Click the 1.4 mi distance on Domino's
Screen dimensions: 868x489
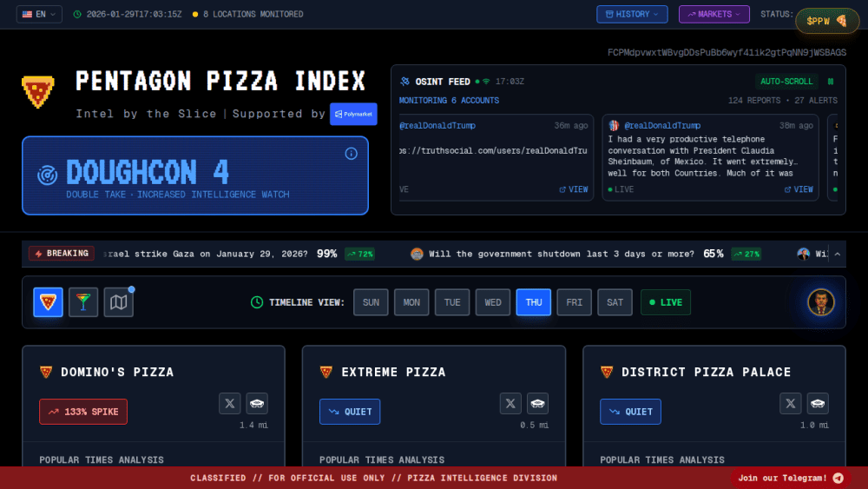253,426
